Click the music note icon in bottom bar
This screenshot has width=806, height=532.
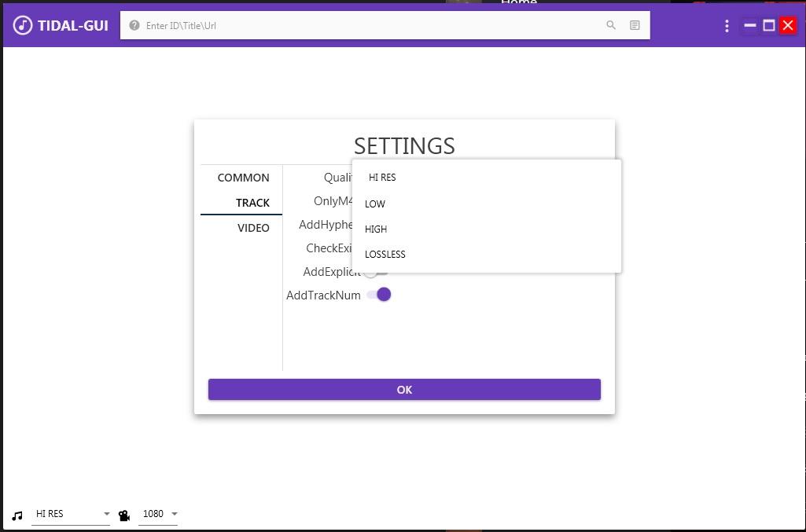(17, 515)
